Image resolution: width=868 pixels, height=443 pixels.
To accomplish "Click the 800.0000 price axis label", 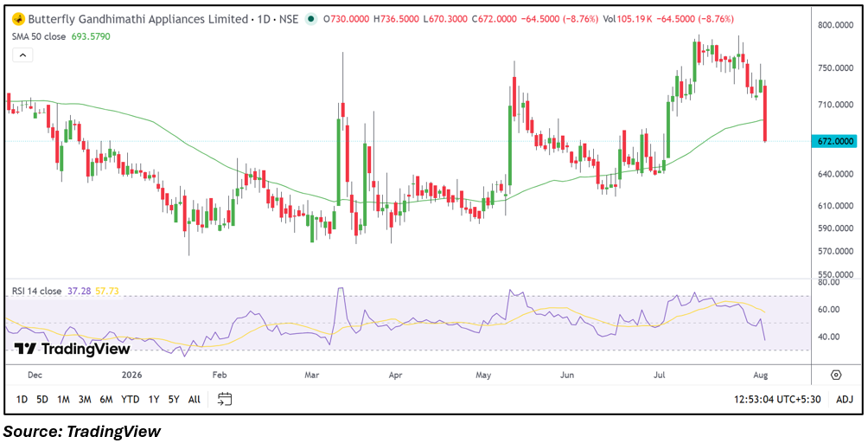I will [x=836, y=25].
